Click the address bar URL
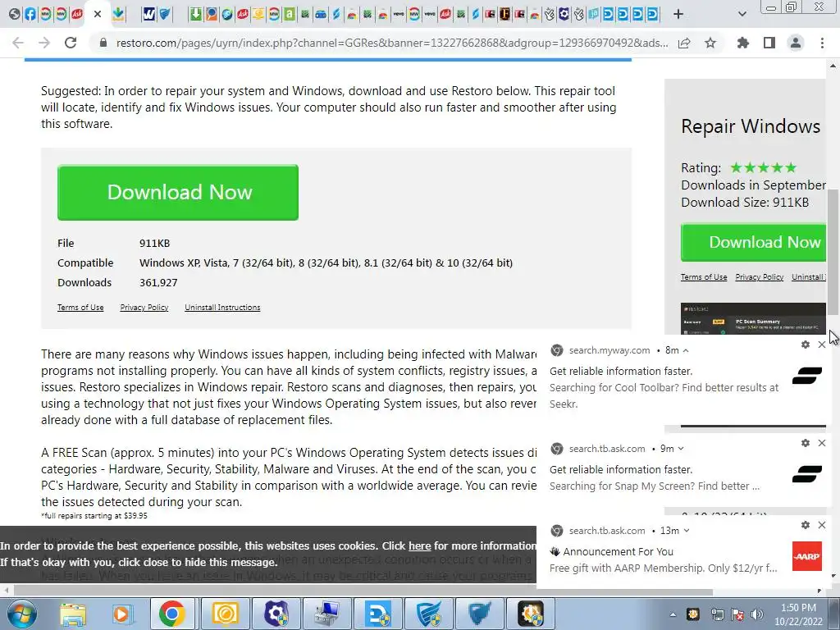 392,43
